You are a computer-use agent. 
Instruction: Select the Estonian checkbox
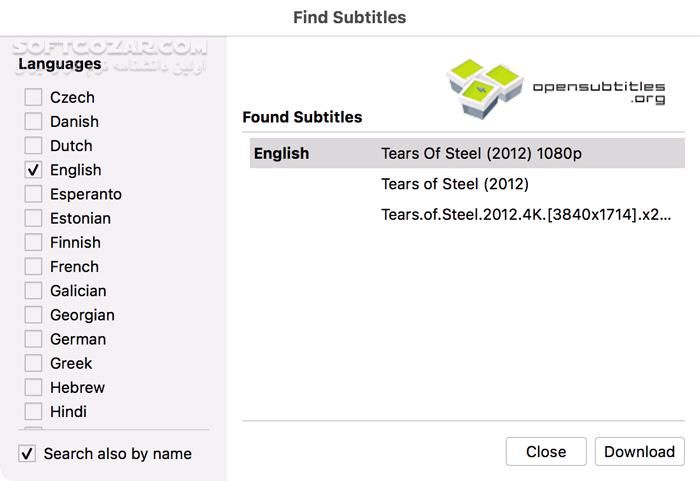coord(34,218)
